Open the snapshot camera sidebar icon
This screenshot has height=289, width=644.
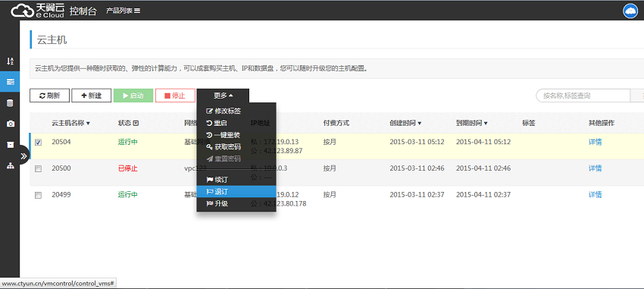coord(11,124)
